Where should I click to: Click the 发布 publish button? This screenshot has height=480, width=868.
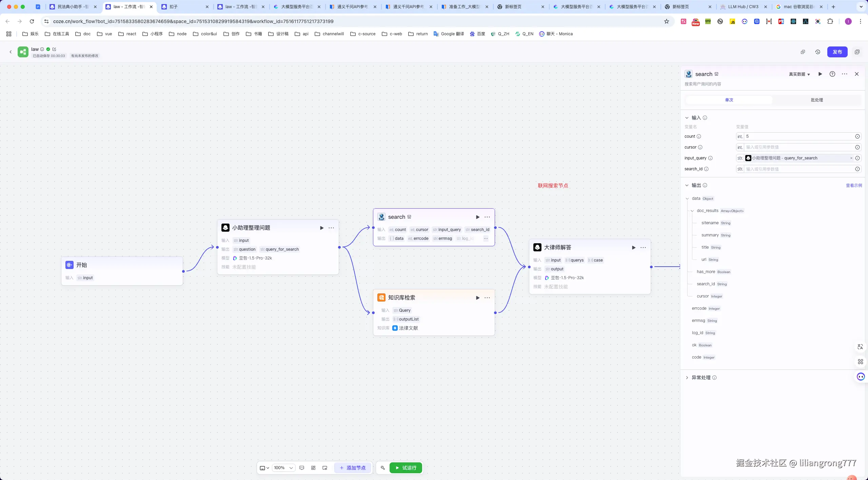tap(837, 52)
